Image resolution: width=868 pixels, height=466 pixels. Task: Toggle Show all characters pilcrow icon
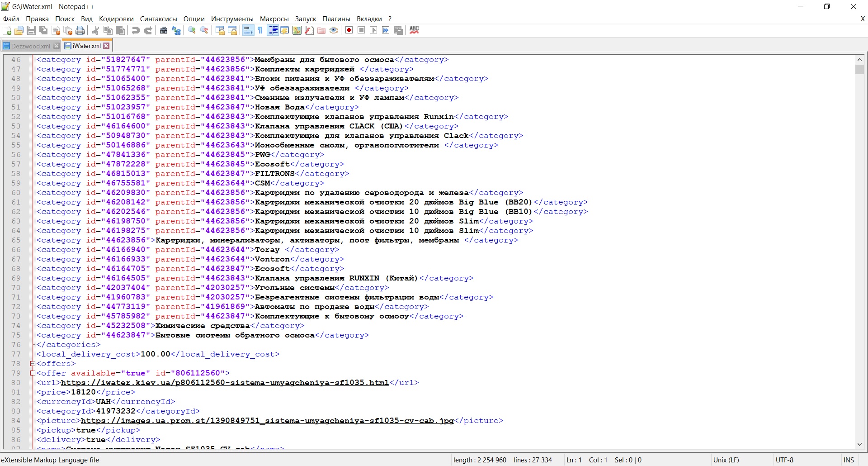coord(260,30)
